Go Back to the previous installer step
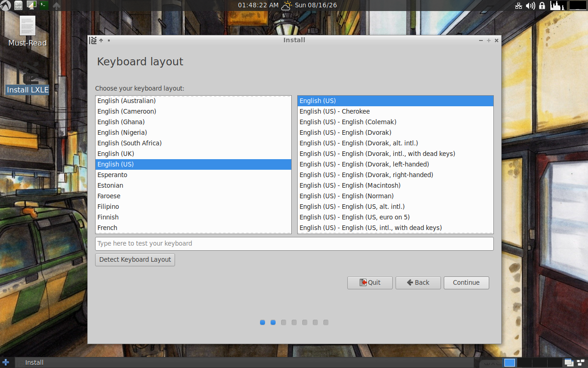 point(418,282)
